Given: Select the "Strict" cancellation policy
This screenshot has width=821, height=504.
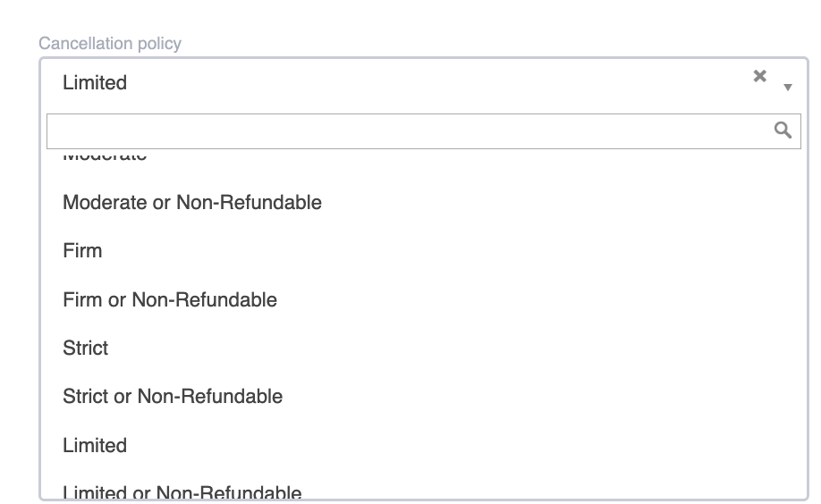Looking at the screenshot, I should tap(86, 348).
